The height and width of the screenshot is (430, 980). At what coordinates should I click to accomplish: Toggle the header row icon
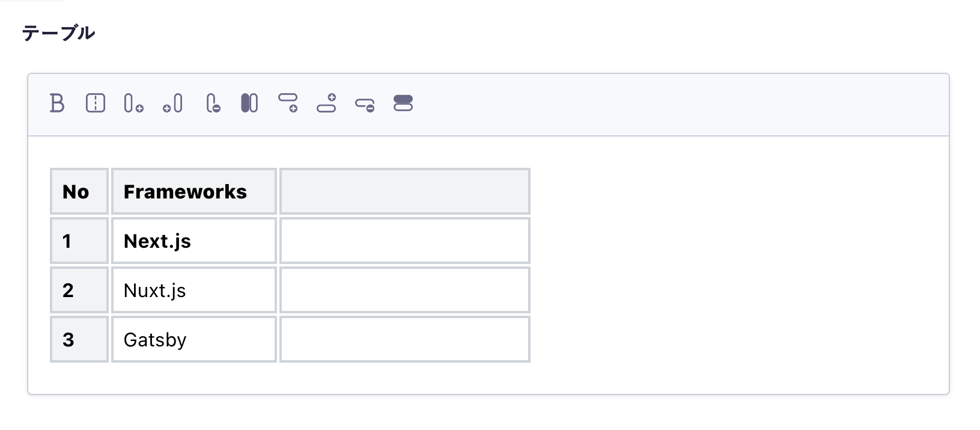403,103
